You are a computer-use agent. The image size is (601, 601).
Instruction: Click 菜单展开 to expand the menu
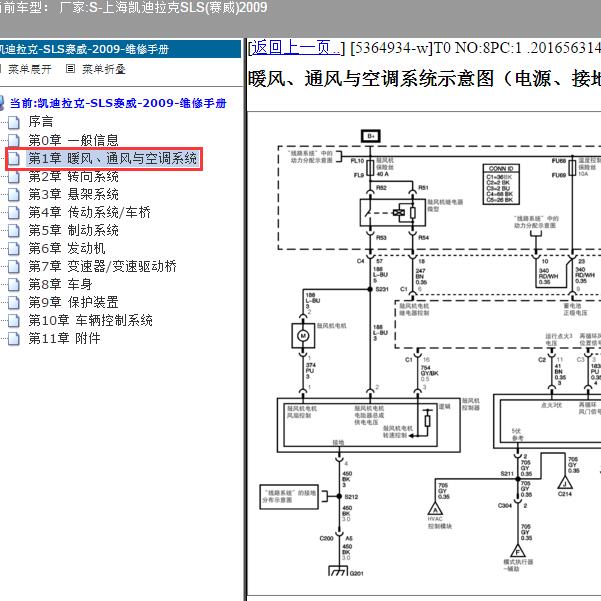[x=30, y=69]
